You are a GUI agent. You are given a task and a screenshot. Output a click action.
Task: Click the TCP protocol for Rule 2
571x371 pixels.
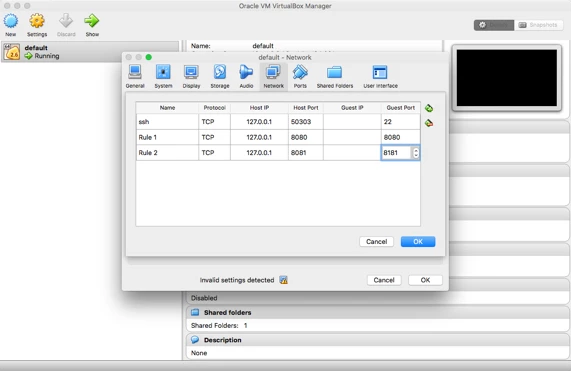point(214,153)
